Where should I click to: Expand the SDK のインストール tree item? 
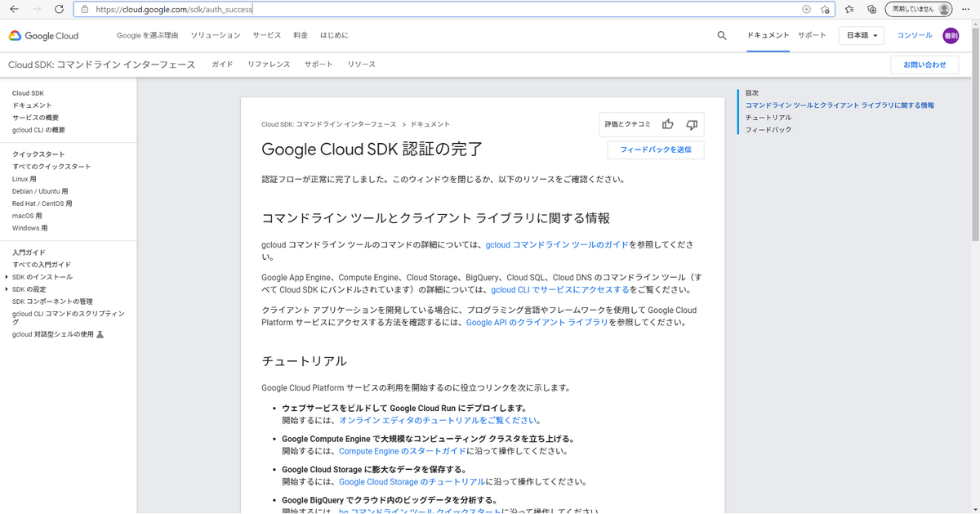(7, 277)
